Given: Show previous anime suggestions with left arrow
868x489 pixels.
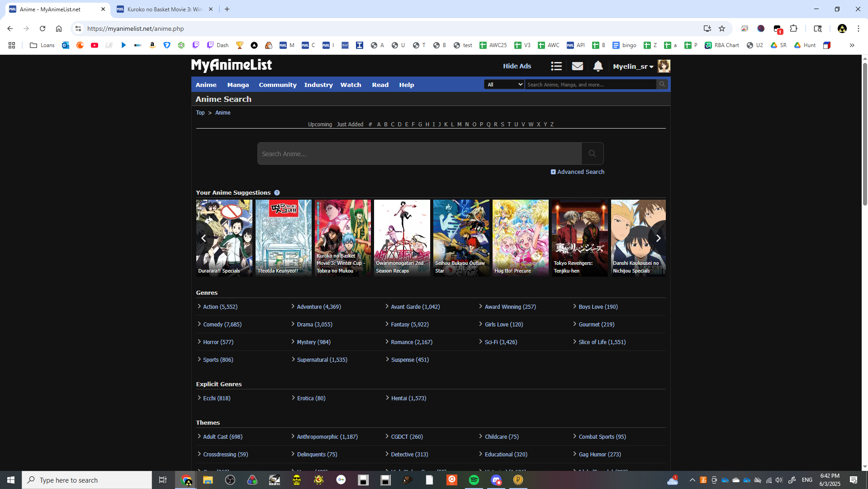Looking at the screenshot, I should (x=204, y=238).
